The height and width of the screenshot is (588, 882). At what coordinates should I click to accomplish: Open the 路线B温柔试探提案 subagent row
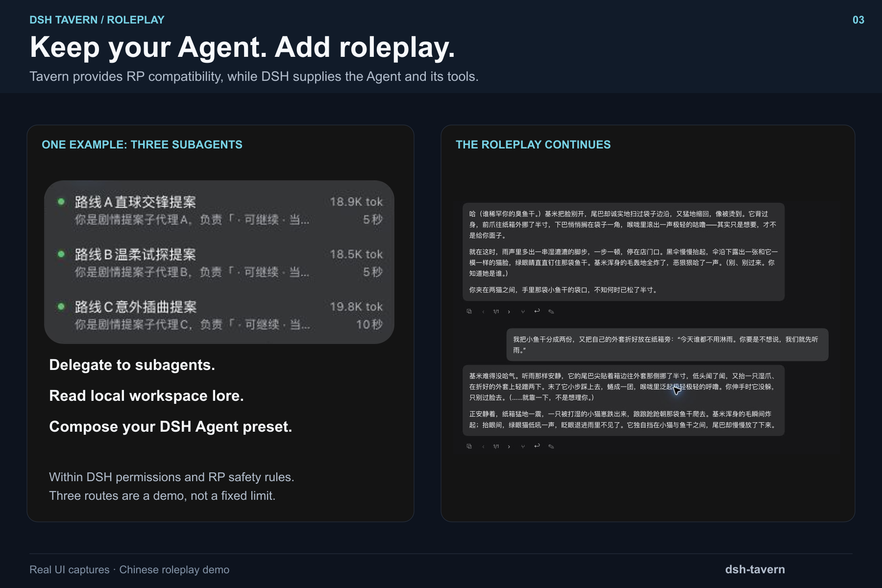219,263
